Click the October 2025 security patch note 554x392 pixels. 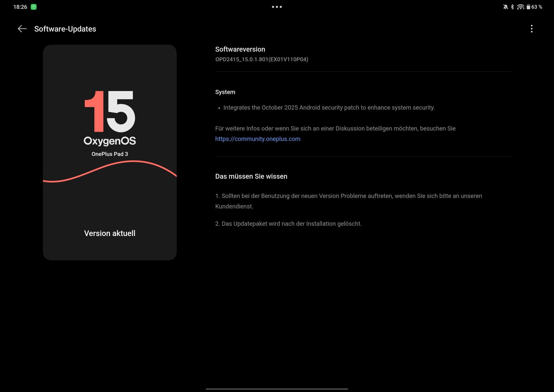pos(329,108)
